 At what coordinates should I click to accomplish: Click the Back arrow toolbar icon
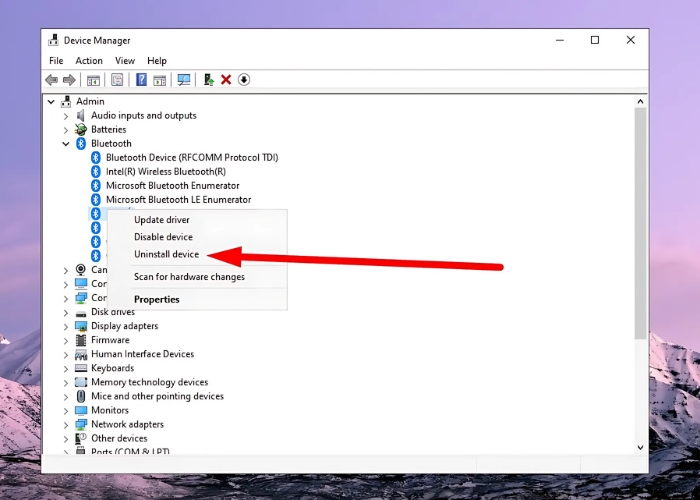pyautogui.click(x=51, y=80)
